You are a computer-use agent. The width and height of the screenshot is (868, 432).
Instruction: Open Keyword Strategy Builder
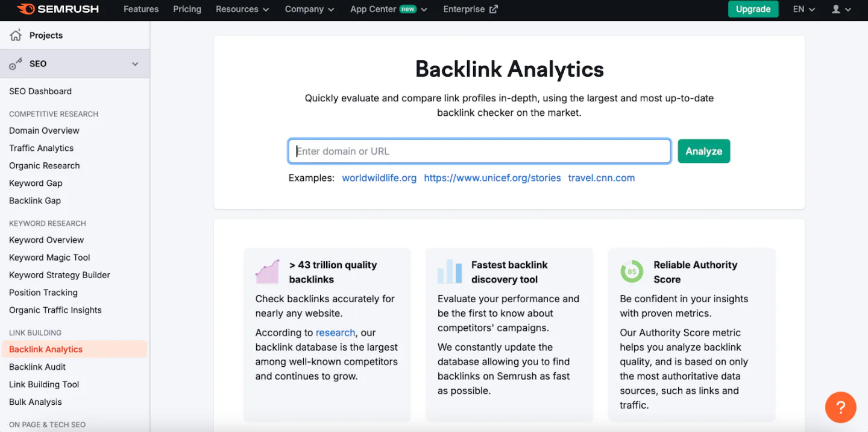60,275
